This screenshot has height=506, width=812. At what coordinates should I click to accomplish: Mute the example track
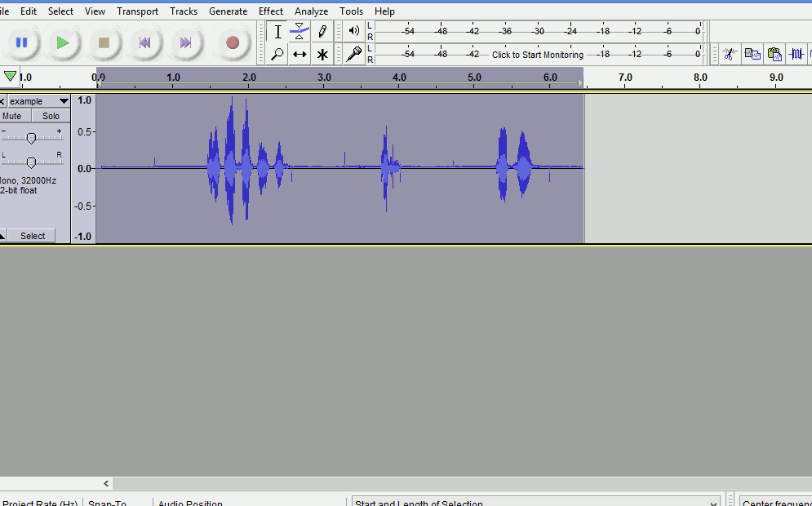12,116
